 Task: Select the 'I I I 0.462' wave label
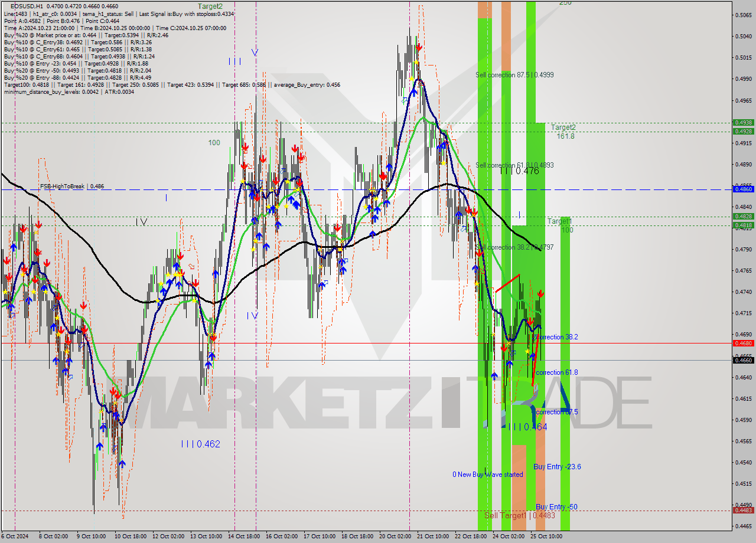[201, 444]
